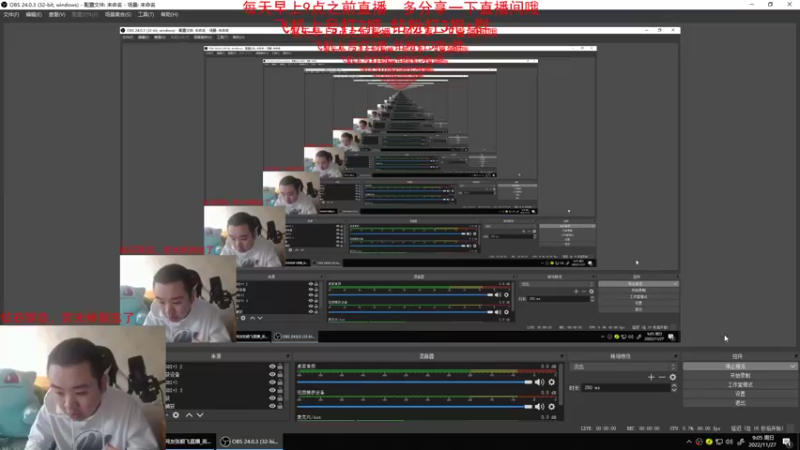Open 文件(F) menu
800x450 pixels.
coord(11,14)
